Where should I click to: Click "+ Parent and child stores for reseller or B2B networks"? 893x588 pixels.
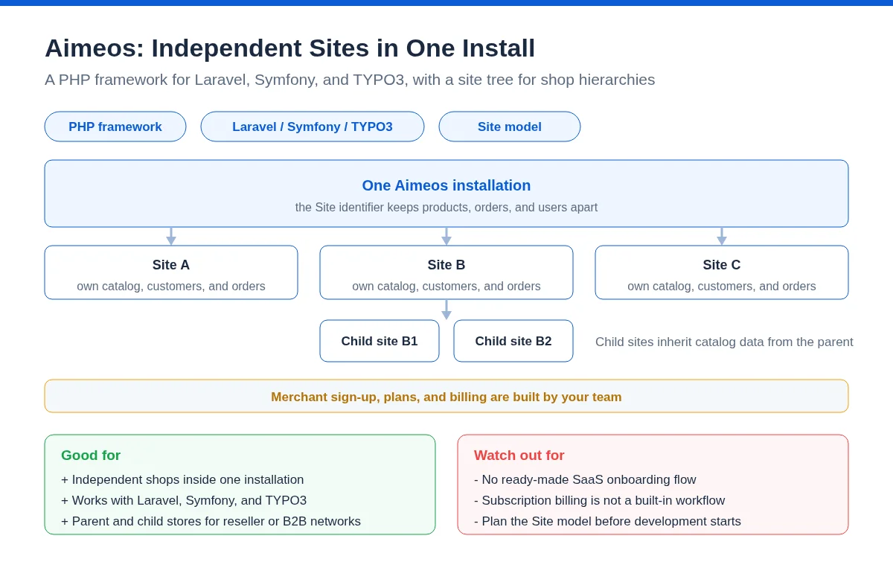tap(211, 522)
